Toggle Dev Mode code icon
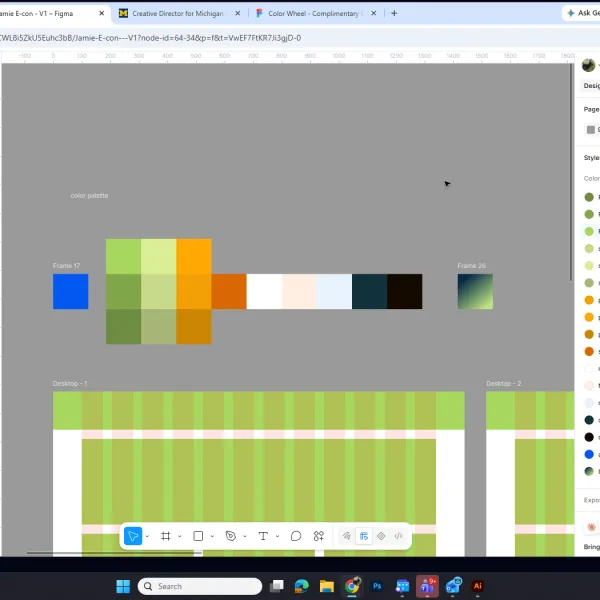This screenshot has width=600, height=600. point(398,536)
